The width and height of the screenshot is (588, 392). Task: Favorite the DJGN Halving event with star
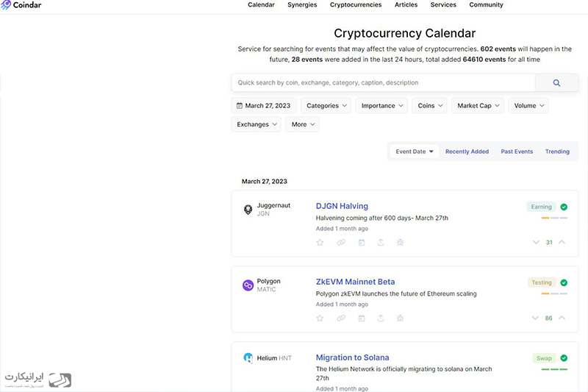click(320, 242)
